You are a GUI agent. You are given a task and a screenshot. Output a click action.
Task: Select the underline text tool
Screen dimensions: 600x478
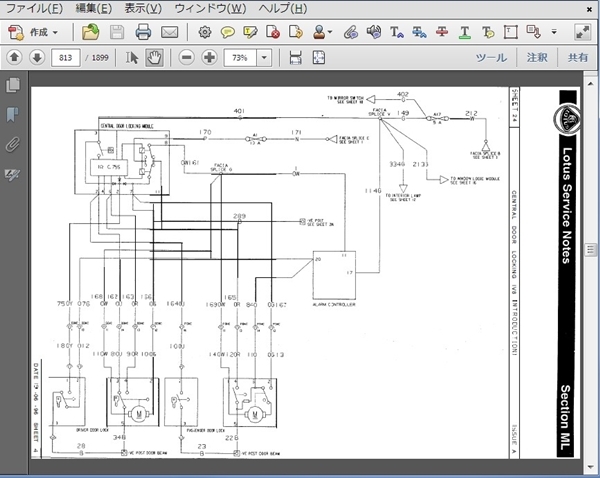465,32
